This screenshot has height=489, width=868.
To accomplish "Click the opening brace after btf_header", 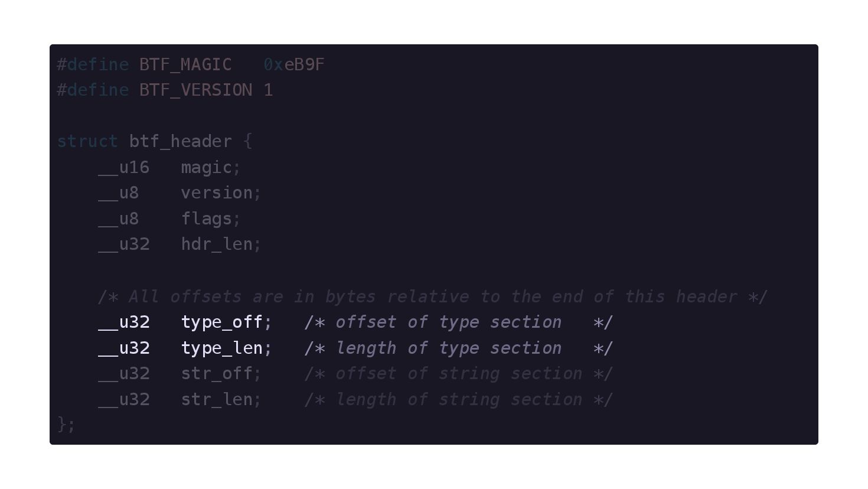I will [248, 142].
